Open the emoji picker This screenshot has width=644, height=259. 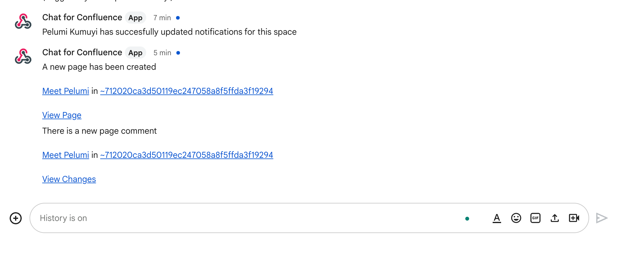tap(516, 218)
